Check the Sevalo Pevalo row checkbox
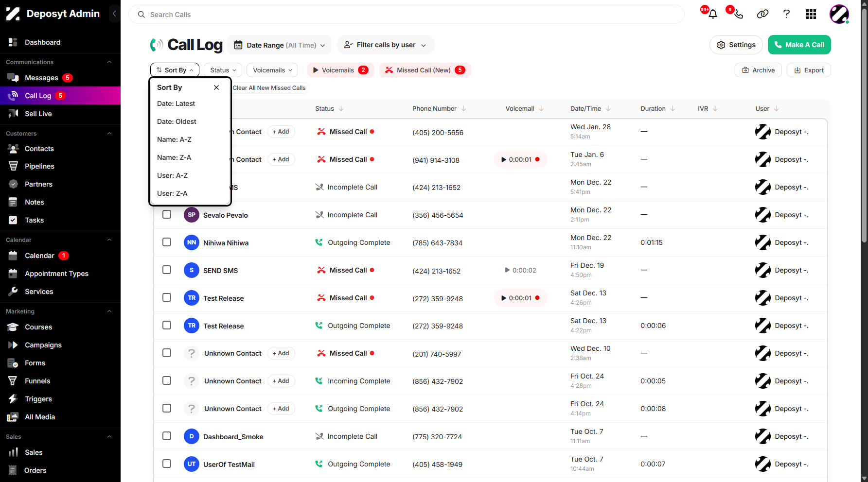 [167, 214]
